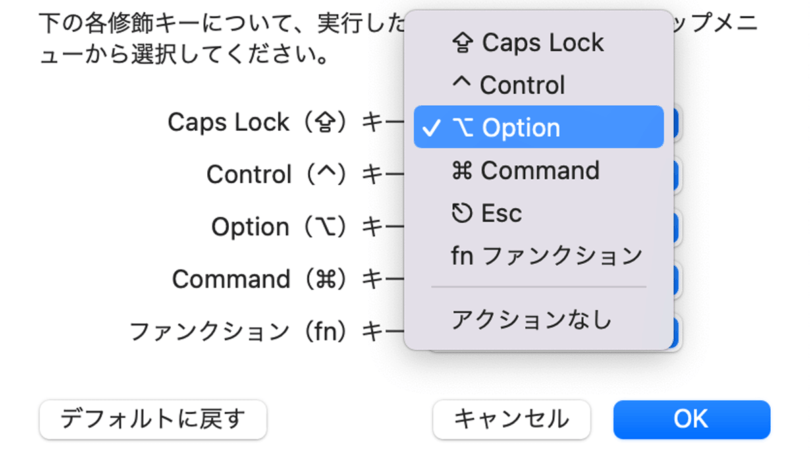
Task: Open the Caps Lock key dropdown arrows
Action: coord(675,122)
